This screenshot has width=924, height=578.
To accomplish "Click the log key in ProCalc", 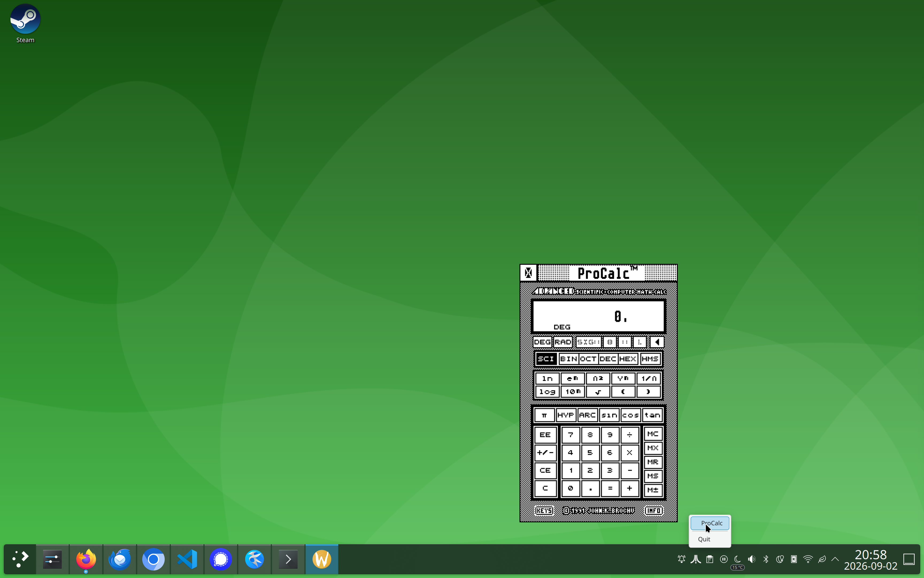I will click(547, 392).
